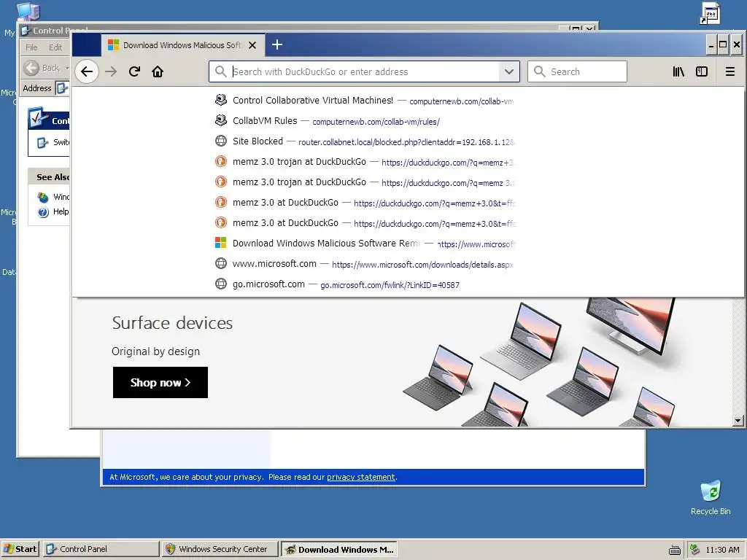Click the Microsoft logo on suggestion row
The height and width of the screenshot is (560, 747).
pyautogui.click(x=220, y=243)
